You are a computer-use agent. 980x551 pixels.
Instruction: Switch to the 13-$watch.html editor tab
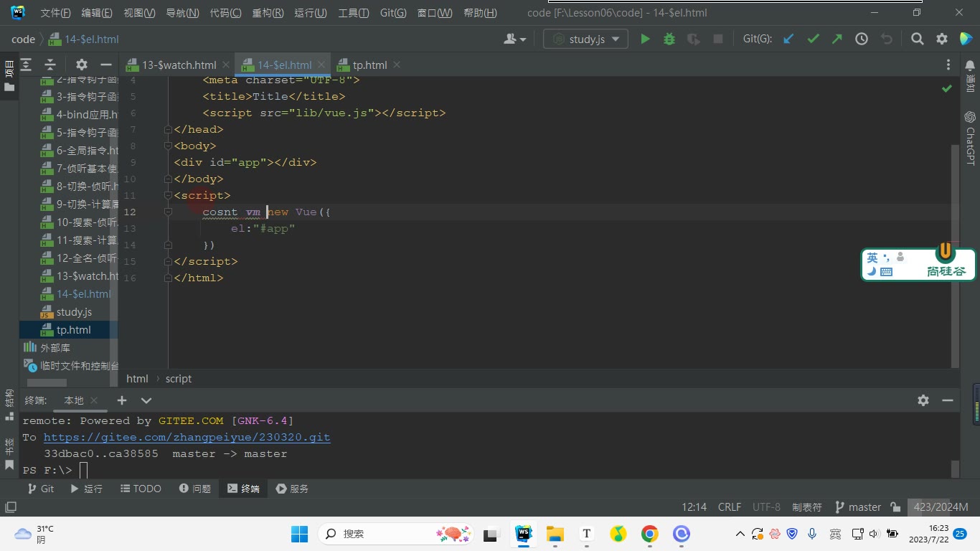pos(179,65)
